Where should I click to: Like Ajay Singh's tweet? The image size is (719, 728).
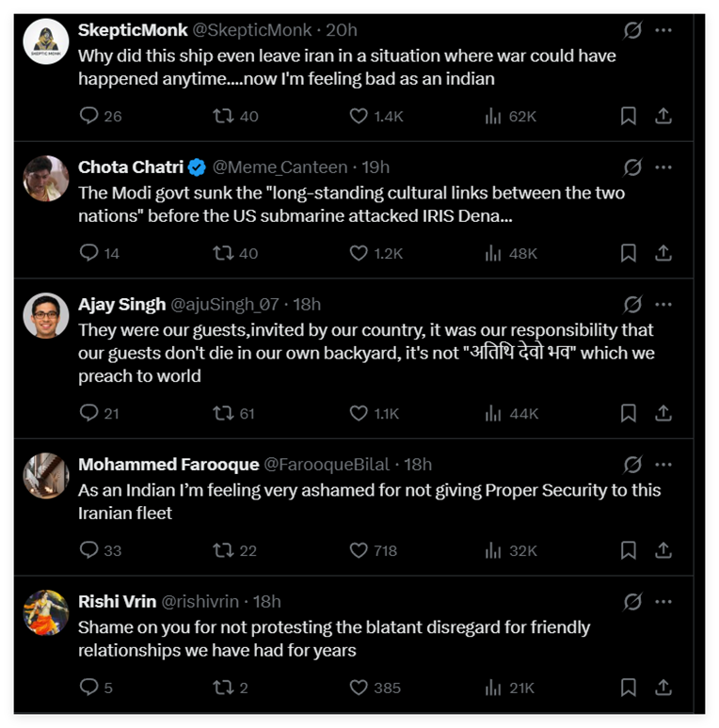point(359,413)
